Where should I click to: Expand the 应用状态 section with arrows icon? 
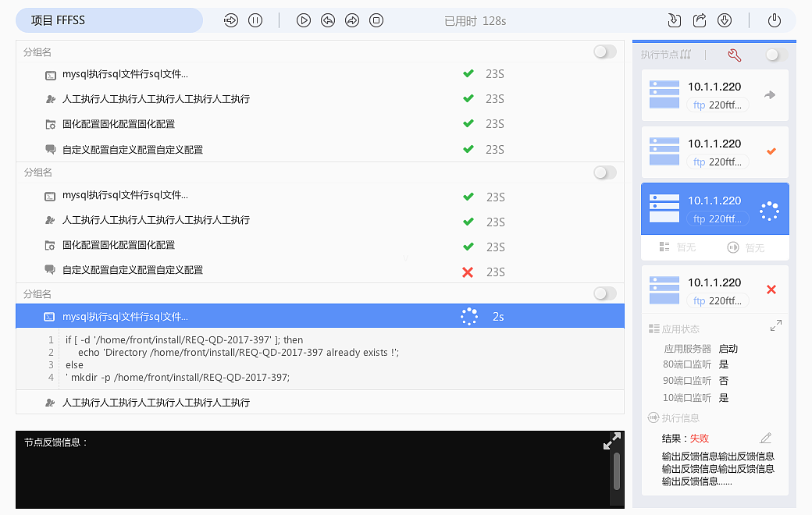pos(776,325)
